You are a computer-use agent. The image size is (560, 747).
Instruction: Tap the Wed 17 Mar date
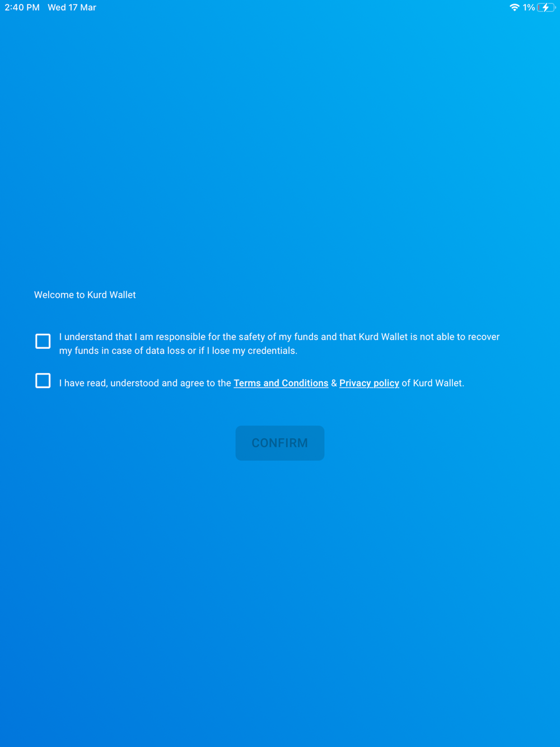click(x=72, y=7)
